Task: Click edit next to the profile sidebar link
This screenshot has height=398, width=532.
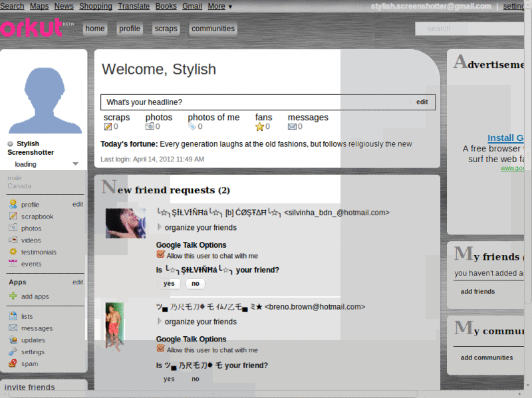Action: pos(78,204)
